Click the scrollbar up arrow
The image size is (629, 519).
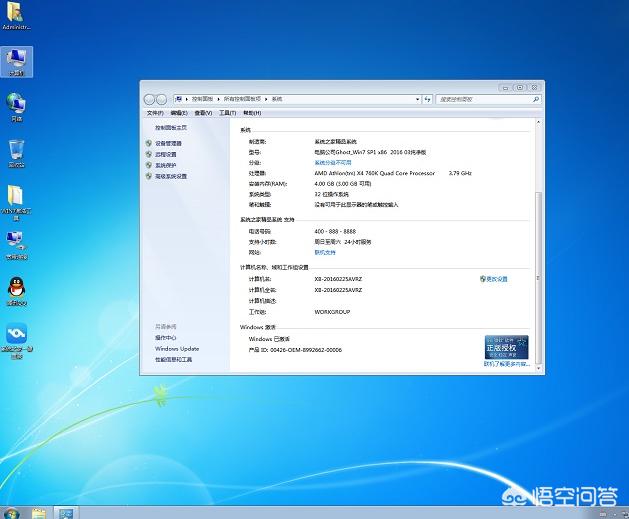538,122
